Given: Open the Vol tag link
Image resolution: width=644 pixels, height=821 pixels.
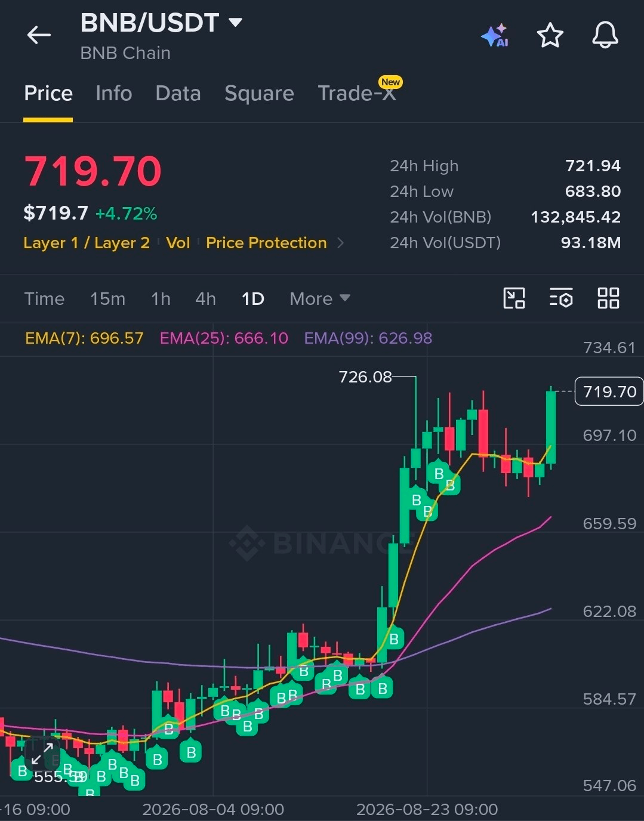Looking at the screenshot, I should tap(178, 243).
